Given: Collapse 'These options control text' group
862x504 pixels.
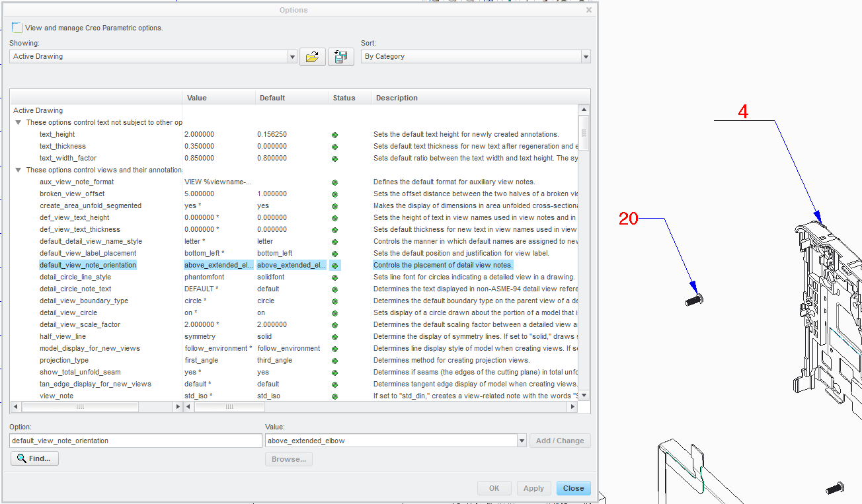Looking at the screenshot, I should tap(18, 123).
